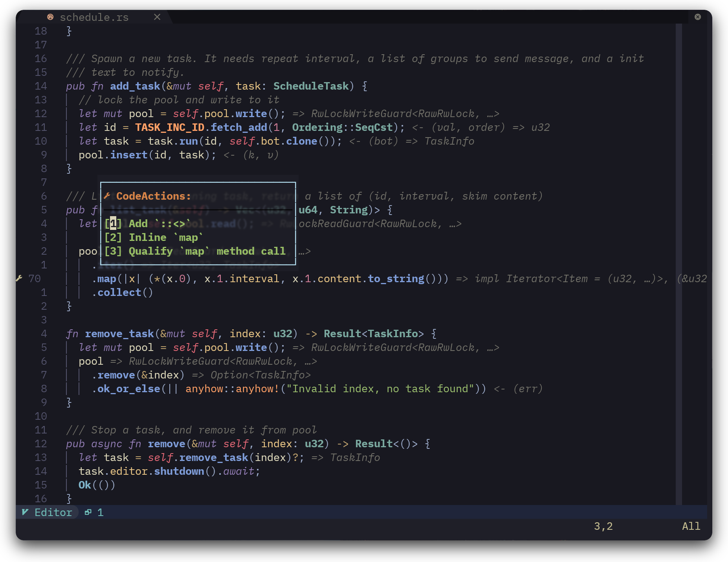Select code action [1] Add `::<>`
The image size is (728, 562).
148,224
